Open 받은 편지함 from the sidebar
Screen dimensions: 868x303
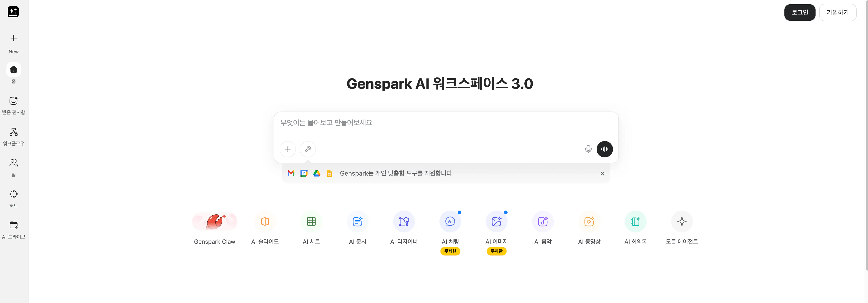point(13,104)
